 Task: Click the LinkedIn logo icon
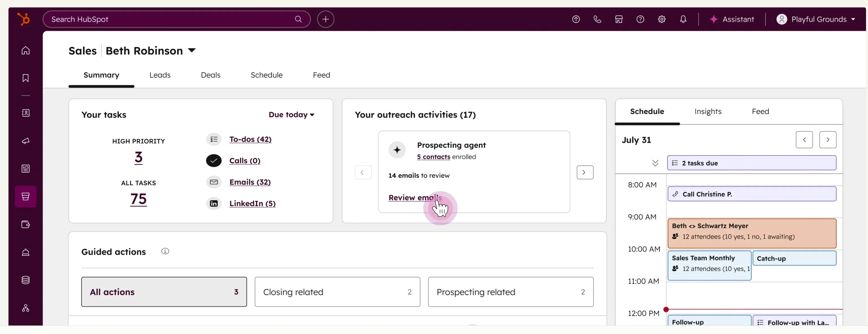(214, 203)
